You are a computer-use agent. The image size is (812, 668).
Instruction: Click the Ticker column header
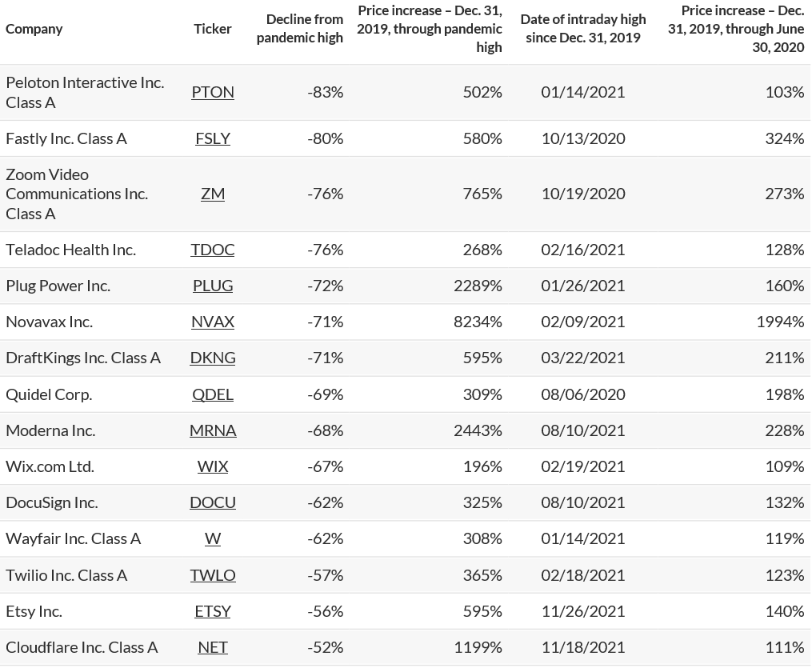click(213, 29)
